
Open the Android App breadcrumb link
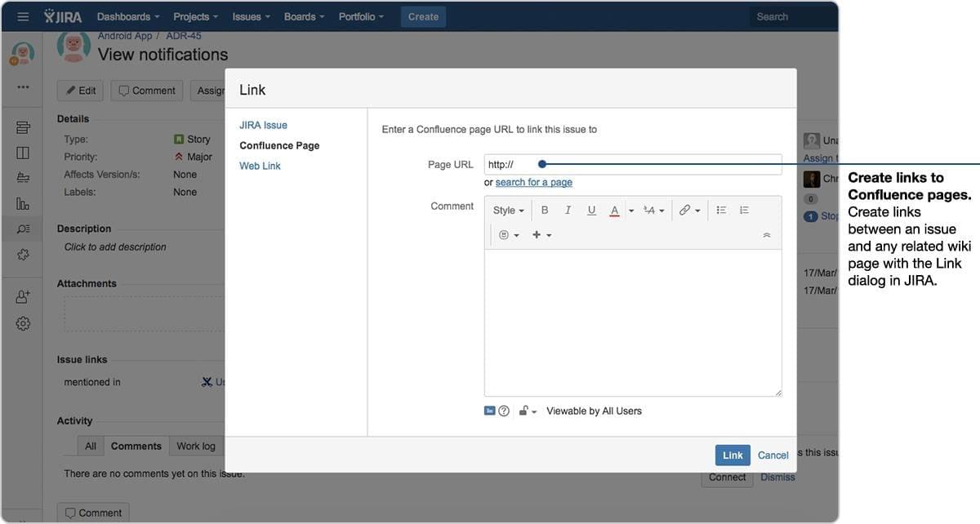coord(125,36)
